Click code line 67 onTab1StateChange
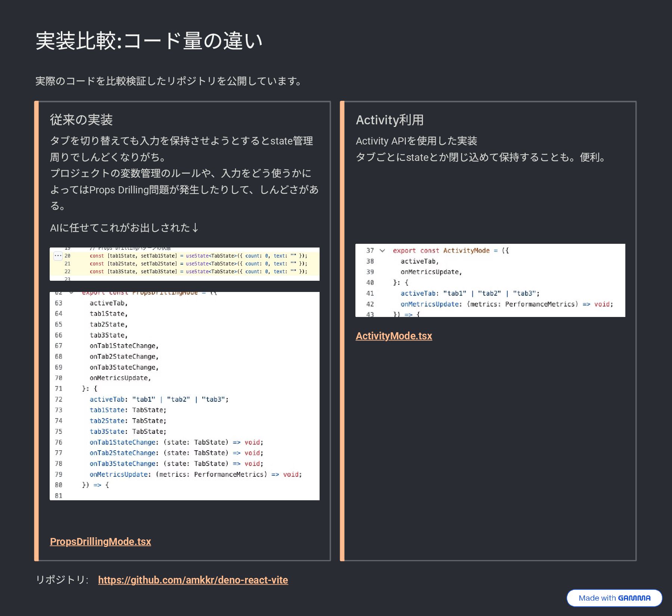This screenshot has width=672, height=616. click(124, 346)
